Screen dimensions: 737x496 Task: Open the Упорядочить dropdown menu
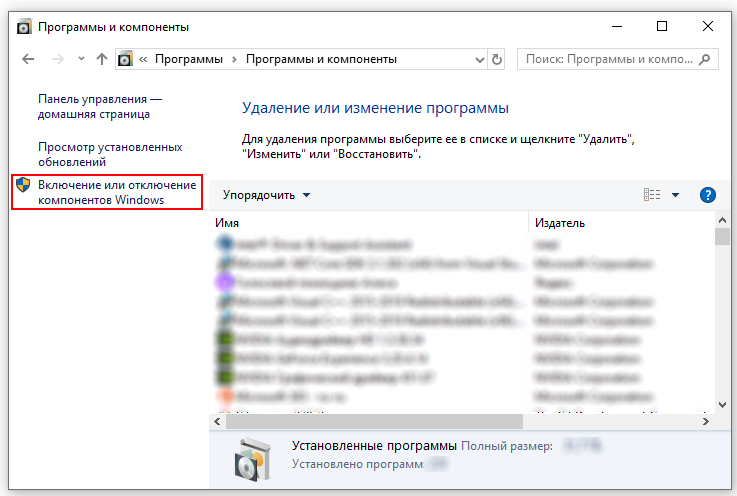coord(266,195)
